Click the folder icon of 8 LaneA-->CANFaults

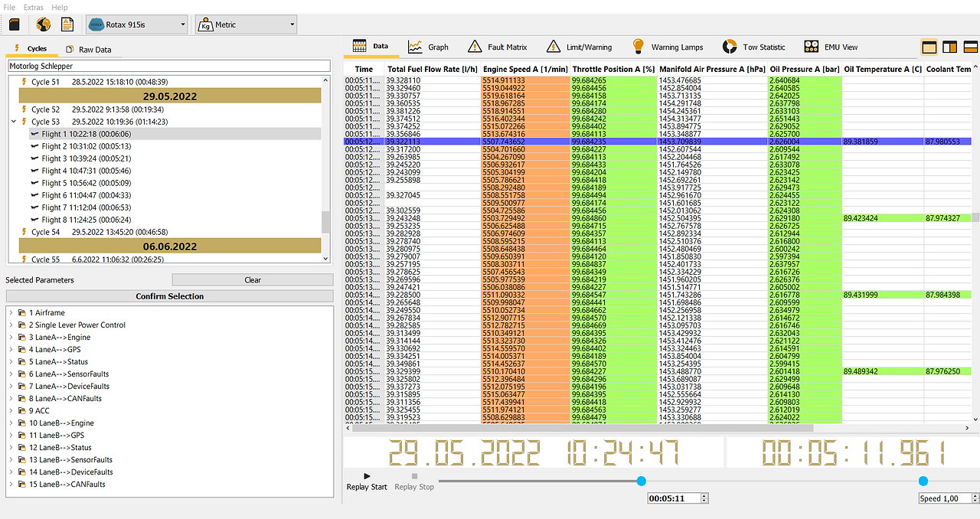22,399
